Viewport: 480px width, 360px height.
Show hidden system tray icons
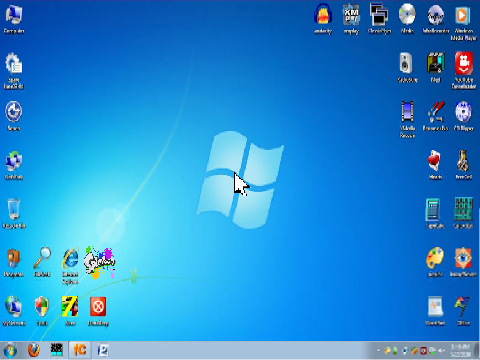pos(378,351)
